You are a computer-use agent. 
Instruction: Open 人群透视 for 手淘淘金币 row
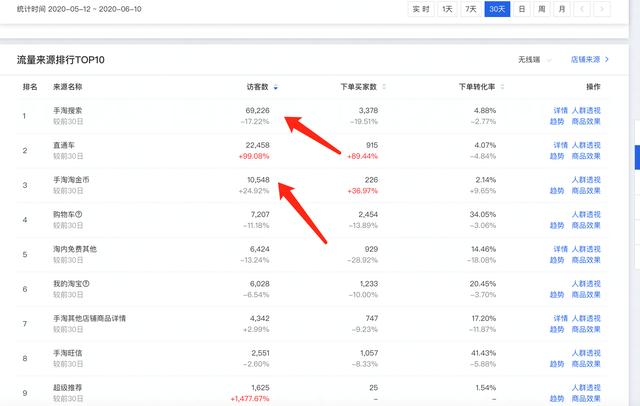click(586, 180)
